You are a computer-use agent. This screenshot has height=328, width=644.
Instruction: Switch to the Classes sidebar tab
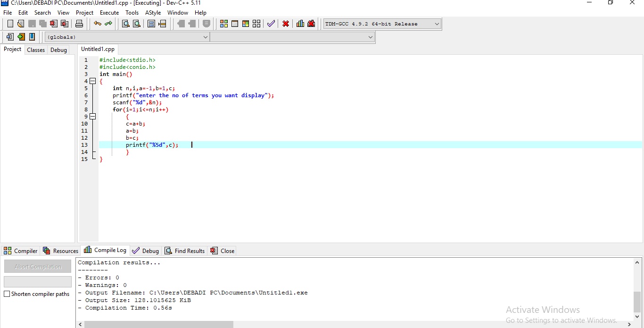(x=36, y=50)
